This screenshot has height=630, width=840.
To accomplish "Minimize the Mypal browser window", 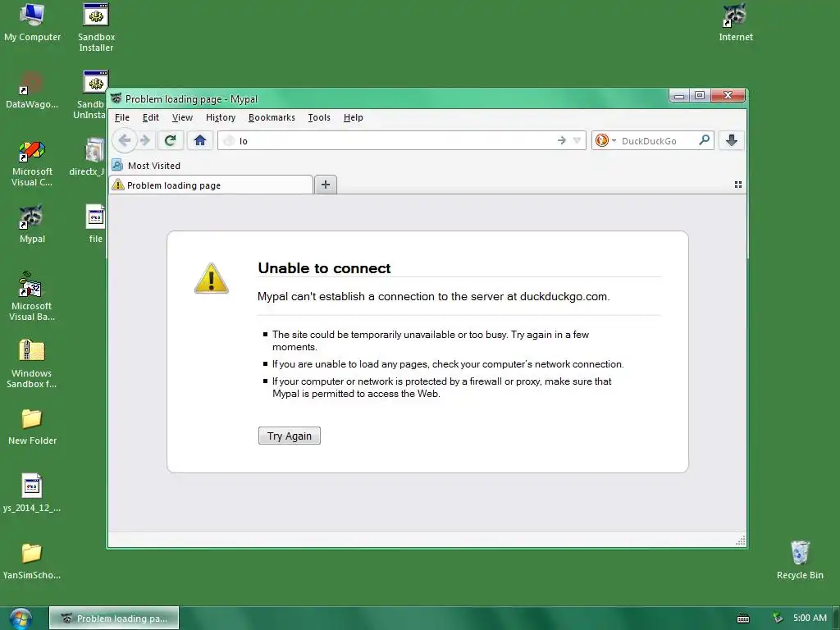I will pos(678,96).
